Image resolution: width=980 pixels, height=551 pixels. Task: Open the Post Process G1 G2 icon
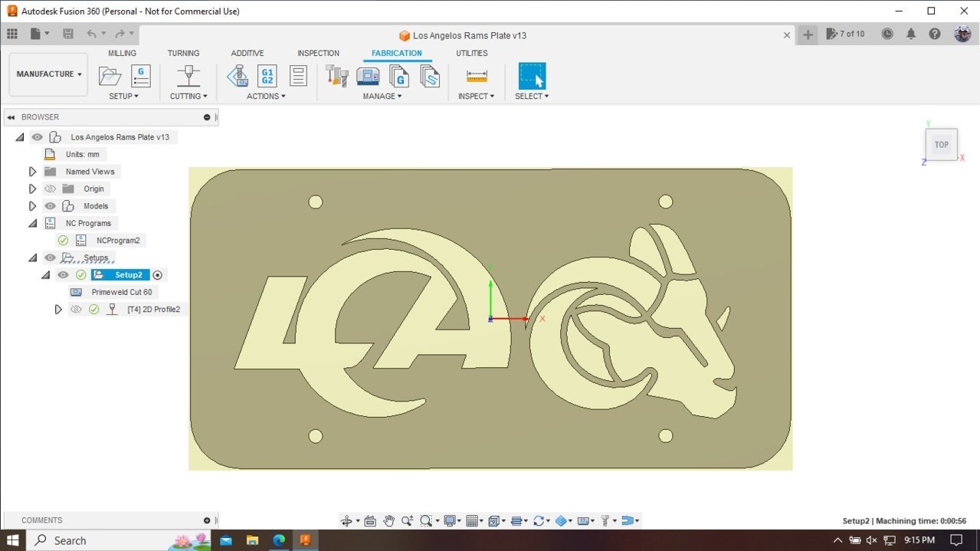point(267,76)
